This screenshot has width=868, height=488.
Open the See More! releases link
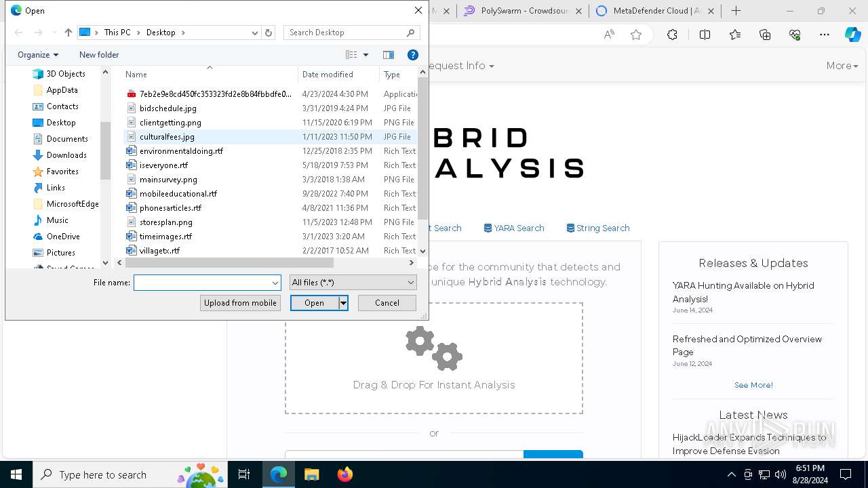coord(753,385)
